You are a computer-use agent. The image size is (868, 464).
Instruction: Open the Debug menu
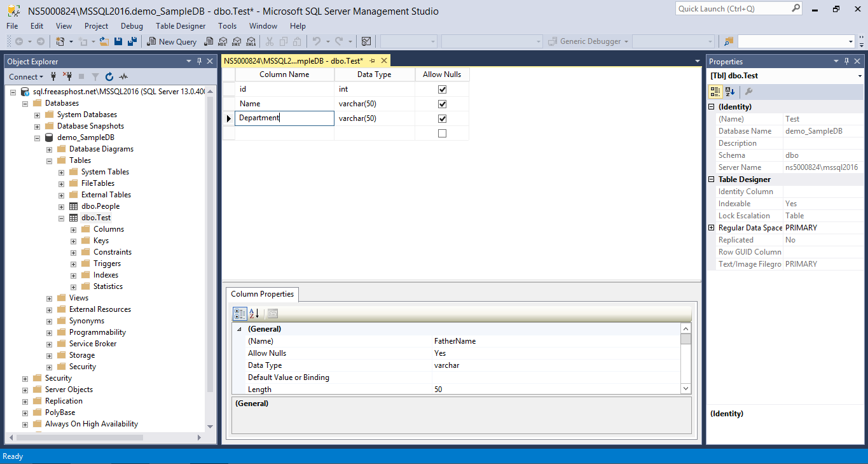(132, 26)
